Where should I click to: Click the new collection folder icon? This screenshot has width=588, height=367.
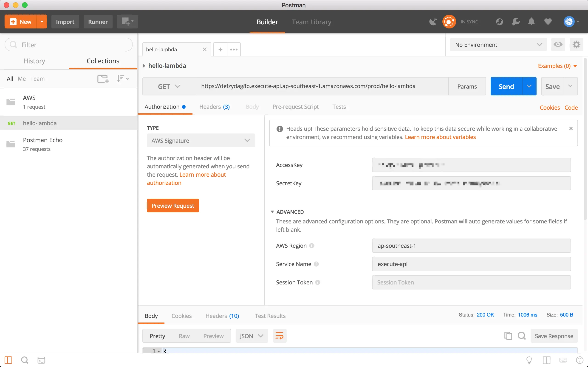pos(103,79)
